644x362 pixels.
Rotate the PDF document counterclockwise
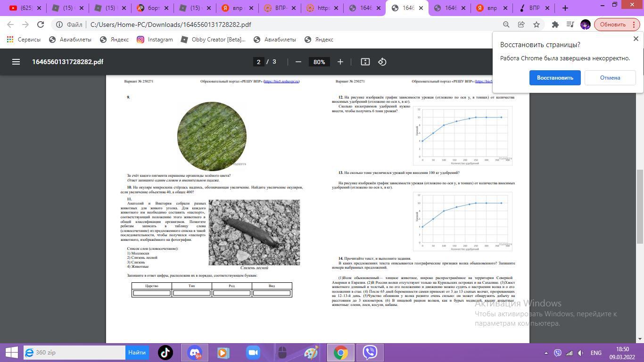click(x=382, y=62)
